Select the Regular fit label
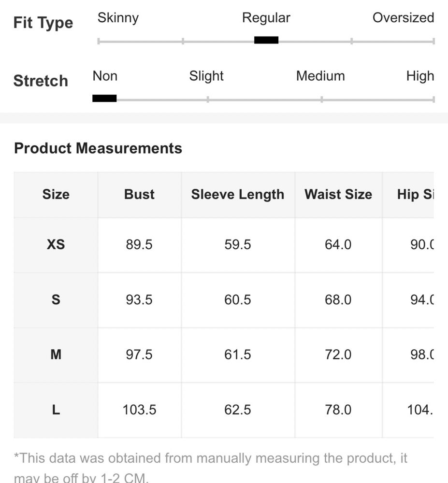Viewport: 448px width, 483px height. (x=266, y=18)
